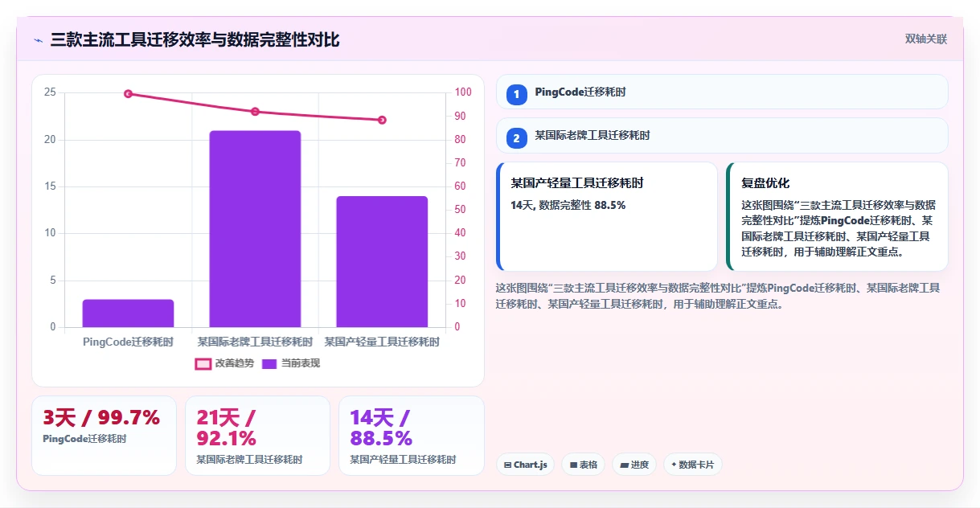
Task: Open the 某国产轻量工具迁移耗时 detail card
Action: pyautogui.click(x=607, y=216)
